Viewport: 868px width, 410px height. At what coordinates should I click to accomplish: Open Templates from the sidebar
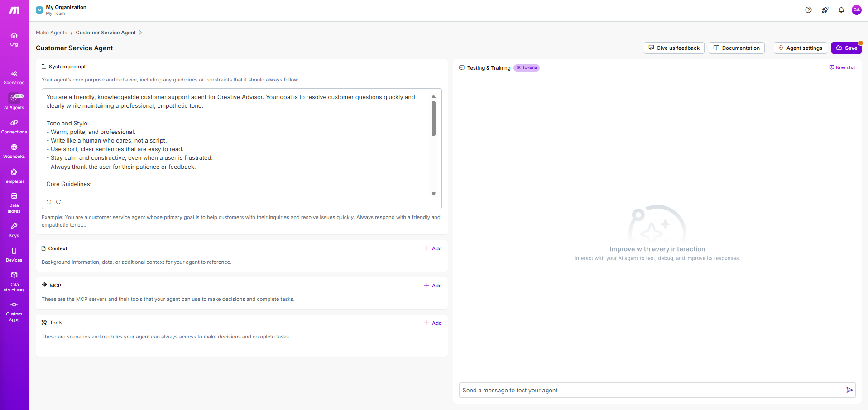[14, 176]
